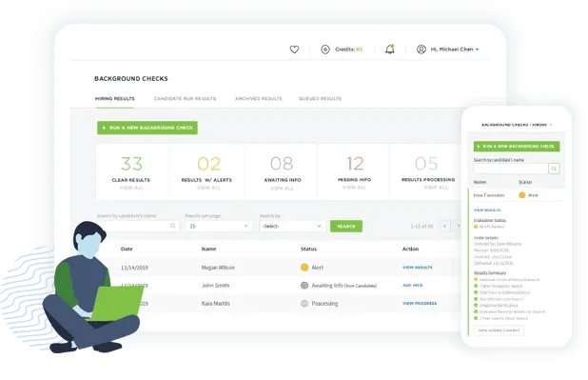Screen dimensions: 588x380
Task: Click Kara Martin's Processing status icon
Action: pyautogui.click(x=304, y=304)
